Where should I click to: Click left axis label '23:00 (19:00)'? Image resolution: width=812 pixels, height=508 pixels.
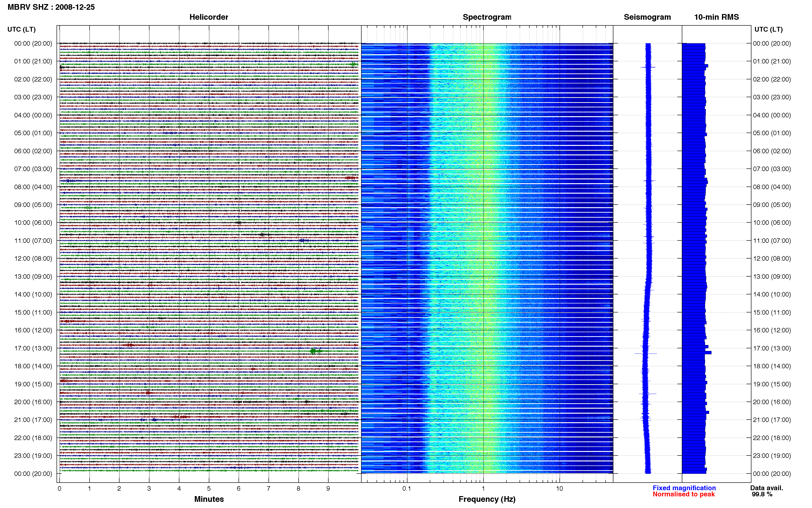[x=33, y=456]
